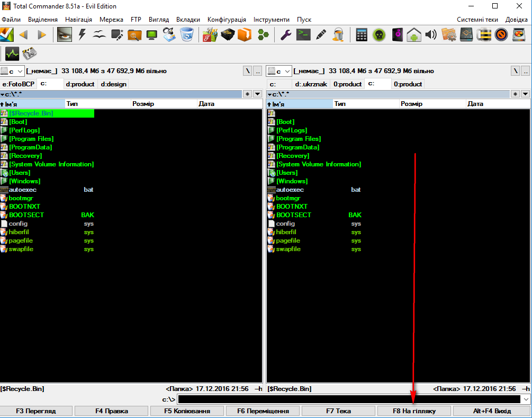
Task: Click the green skull toolbar icon
Action: pos(379,34)
